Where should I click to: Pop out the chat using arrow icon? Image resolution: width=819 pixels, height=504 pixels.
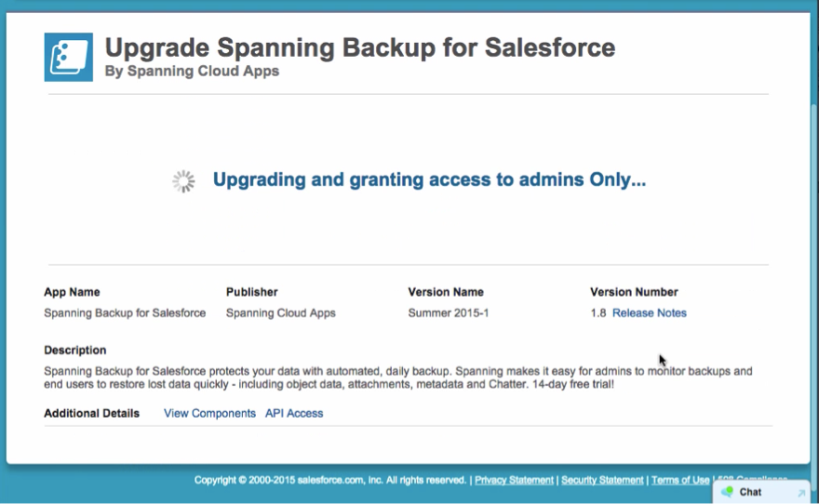pyautogui.click(x=801, y=493)
